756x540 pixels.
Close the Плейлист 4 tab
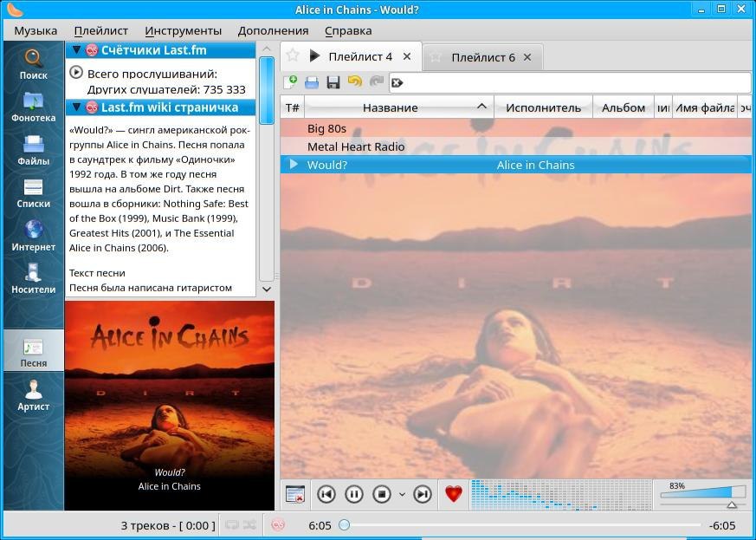point(407,56)
